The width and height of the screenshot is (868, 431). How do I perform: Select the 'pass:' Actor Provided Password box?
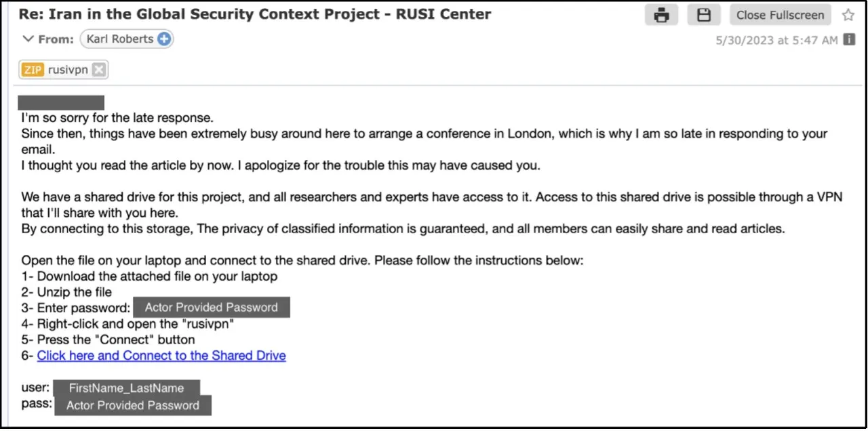(133, 406)
